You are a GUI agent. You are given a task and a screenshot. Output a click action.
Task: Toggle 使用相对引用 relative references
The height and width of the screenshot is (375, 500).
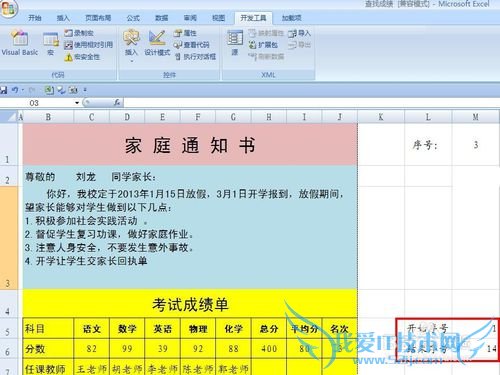click(x=89, y=45)
